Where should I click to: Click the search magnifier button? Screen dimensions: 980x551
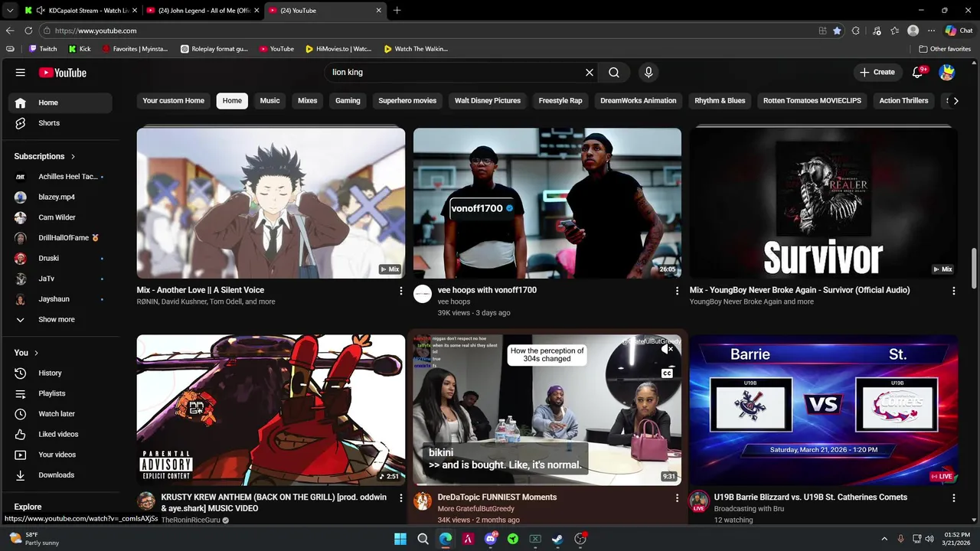click(614, 73)
